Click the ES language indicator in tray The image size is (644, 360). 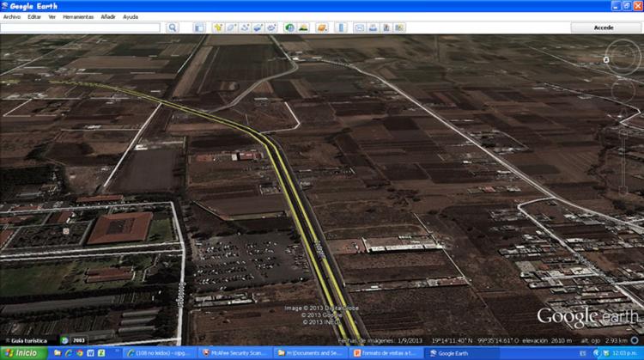coord(582,353)
